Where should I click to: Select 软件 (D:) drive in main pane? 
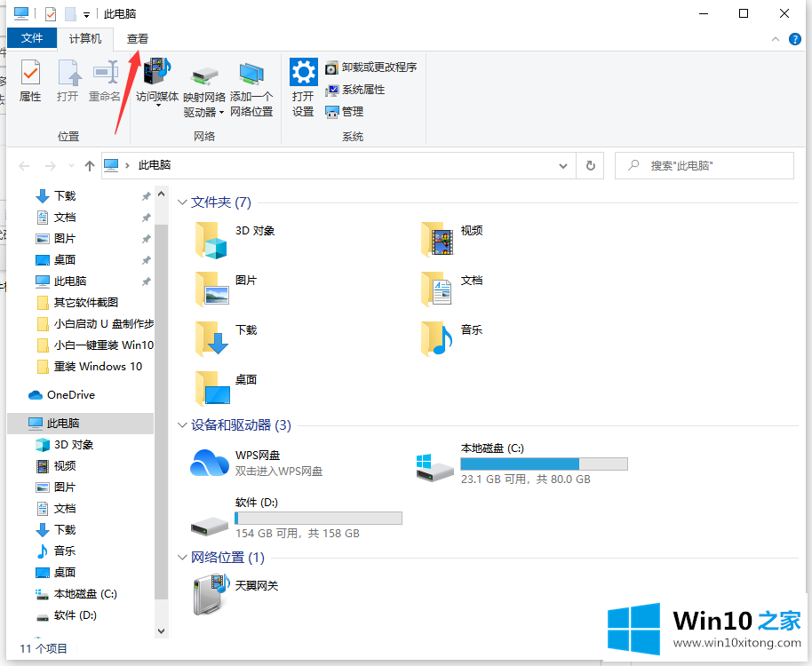296,518
